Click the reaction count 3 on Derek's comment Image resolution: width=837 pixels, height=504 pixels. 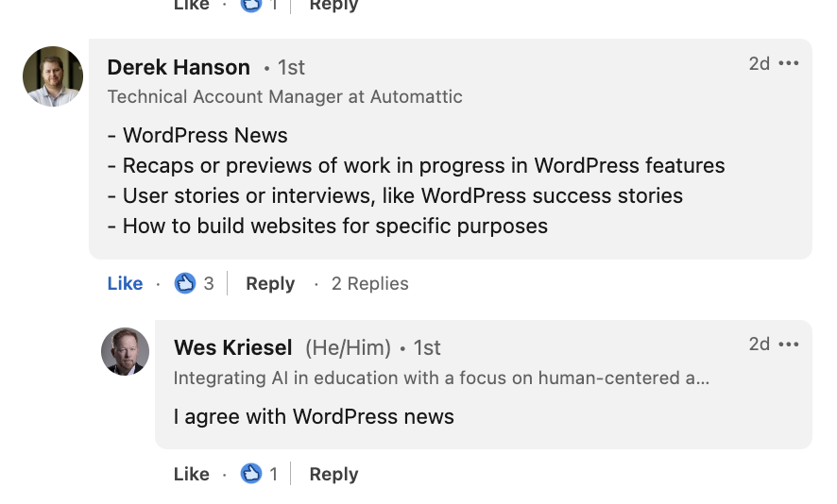(x=209, y=283)
